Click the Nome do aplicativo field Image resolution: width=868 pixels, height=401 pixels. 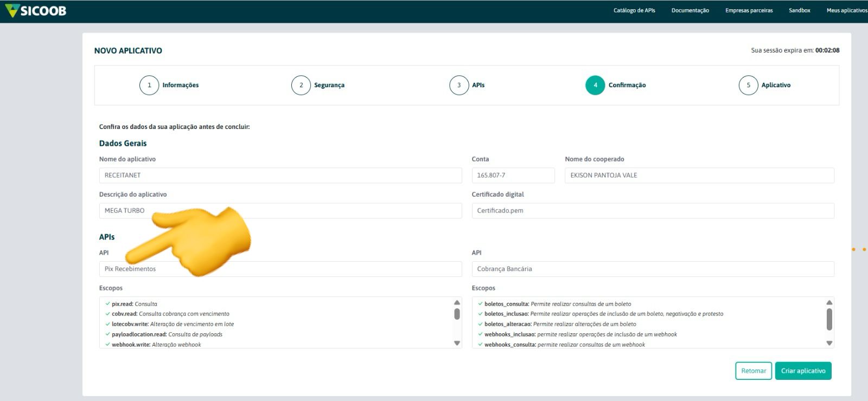point(280,175)
